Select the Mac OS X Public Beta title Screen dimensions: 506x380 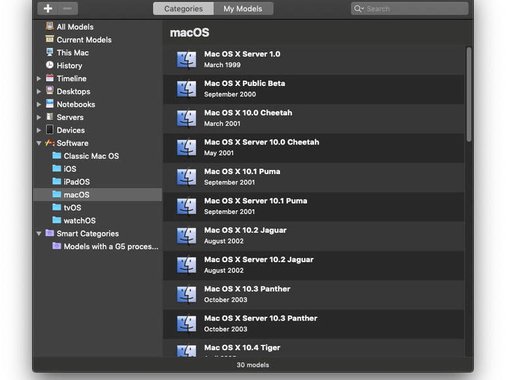(245, 83)
